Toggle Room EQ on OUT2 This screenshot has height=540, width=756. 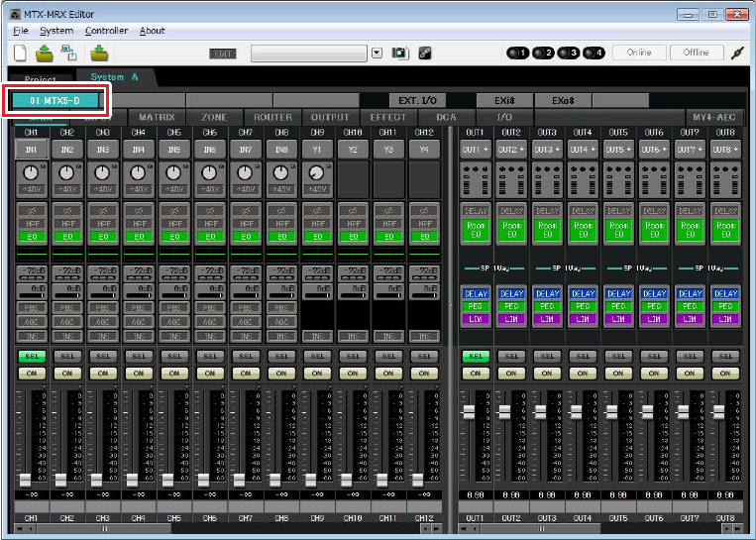pos(511,230)
